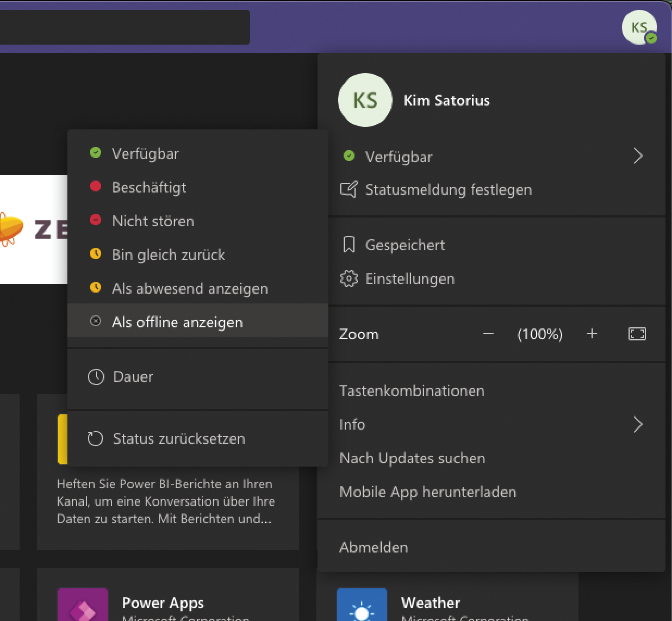Click the purple Power Apps icon
672x621 pixels.
[x=83, y=605]
